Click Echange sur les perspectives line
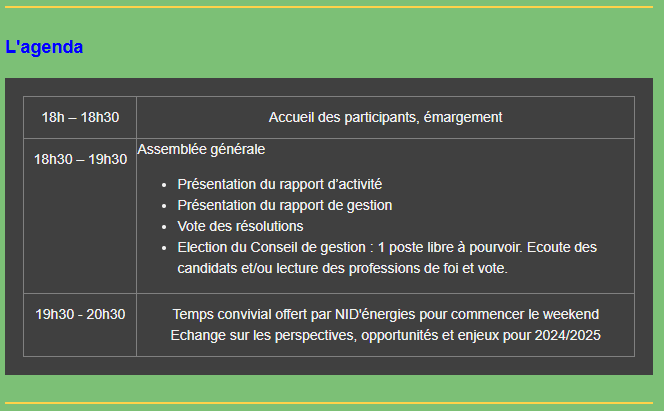Viewport: 664px width, 411px height. [x=385, y=335]
